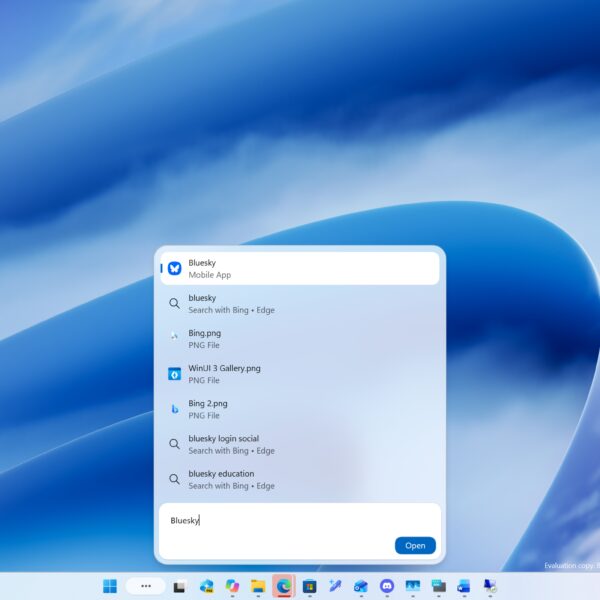Open the blue landscape image app on the taskbar

[412, 586]
